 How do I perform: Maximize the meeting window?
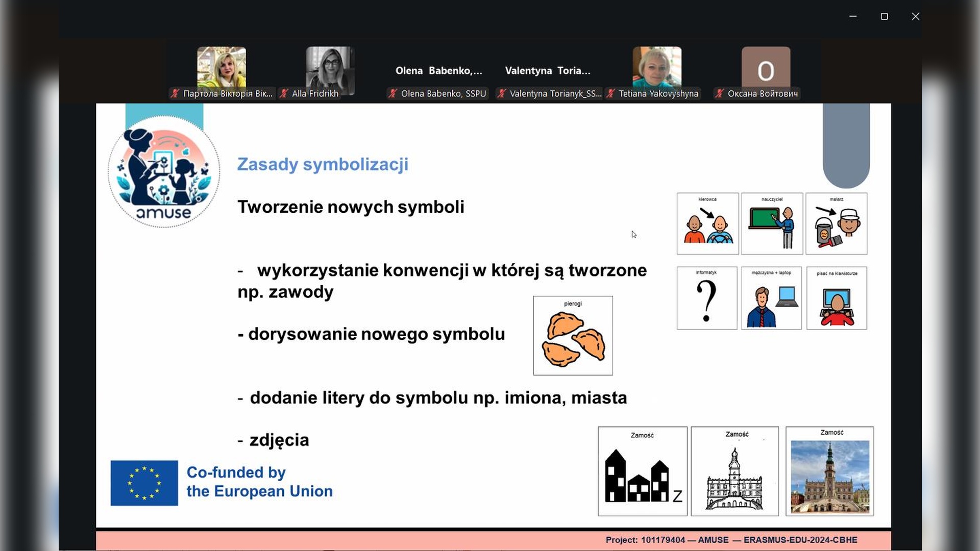(884, 16)
